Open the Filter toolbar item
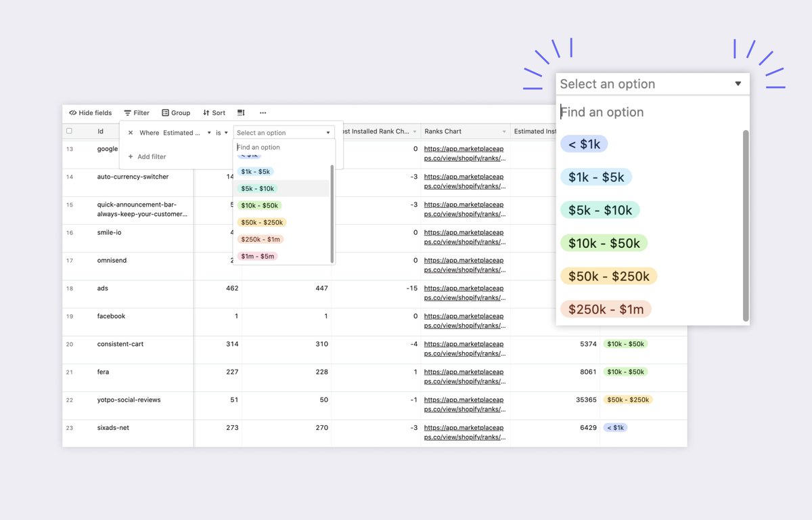Image resolution: width=812 pixels, height=520 pixels. point(137,113)
